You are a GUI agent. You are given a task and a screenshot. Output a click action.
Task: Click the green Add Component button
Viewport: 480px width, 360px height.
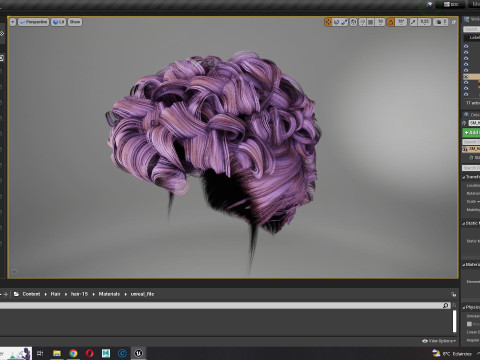pos(471,133)
